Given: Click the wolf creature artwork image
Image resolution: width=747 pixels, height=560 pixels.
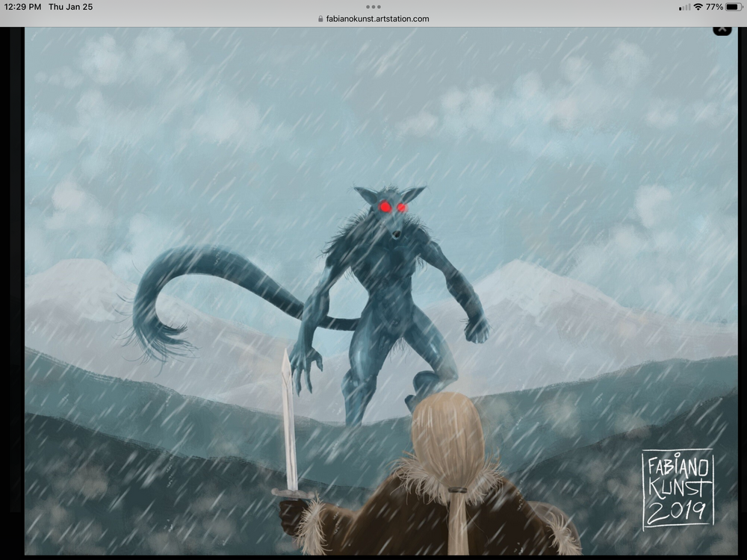Looking at the screenshot, I should [x=381, y=291].
